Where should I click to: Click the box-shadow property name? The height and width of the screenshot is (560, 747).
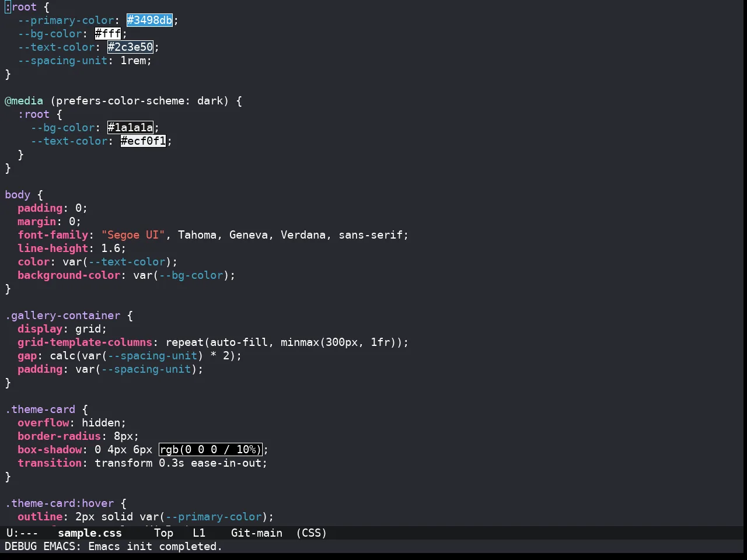pyautogui.click(x=50, y=450)
